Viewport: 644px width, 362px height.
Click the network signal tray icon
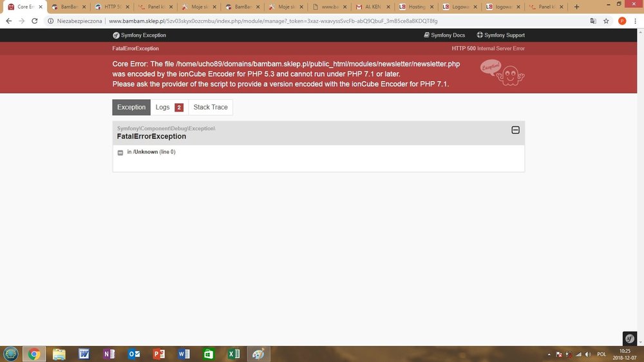578,354
